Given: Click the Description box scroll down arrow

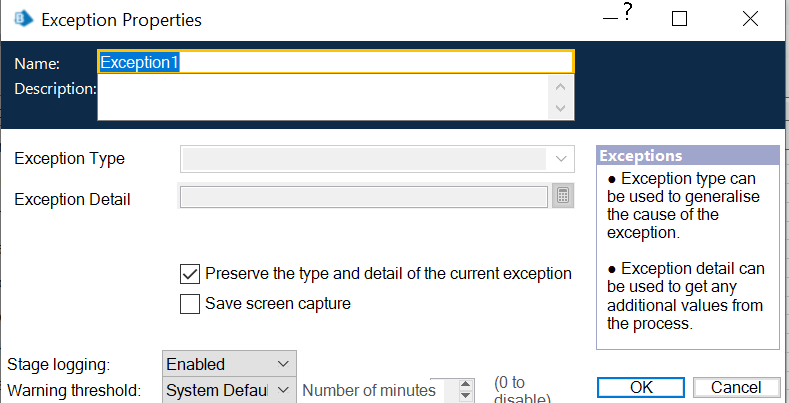Looking at the screenshot, I should [x=560, y=108].
